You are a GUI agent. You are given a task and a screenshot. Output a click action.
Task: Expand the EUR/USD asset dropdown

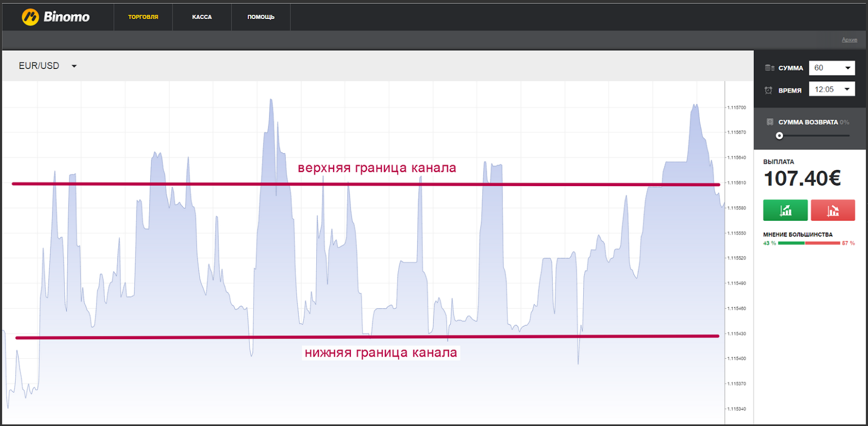point(48,66)
